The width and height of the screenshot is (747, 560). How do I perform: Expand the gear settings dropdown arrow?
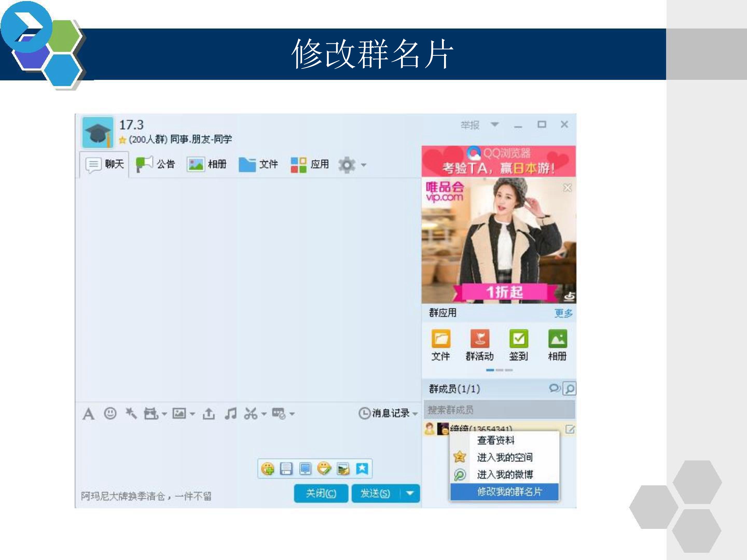364,165
